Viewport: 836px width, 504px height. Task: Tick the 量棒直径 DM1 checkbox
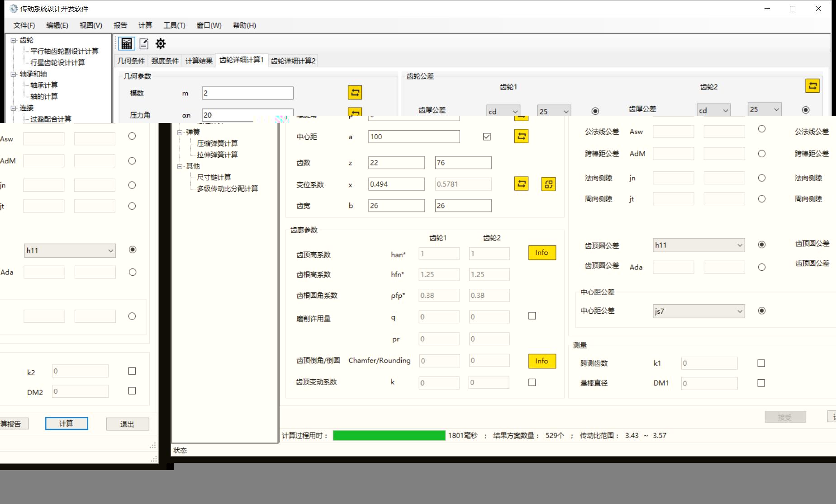(761, 383)
